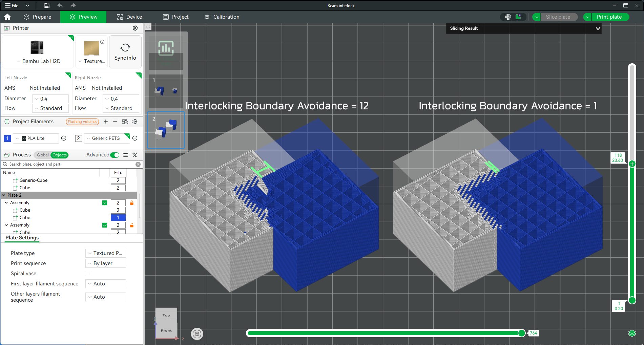Remove a project filament with minus icon
The height and width of the screenshot is (345, 644).
pos(115,122)
